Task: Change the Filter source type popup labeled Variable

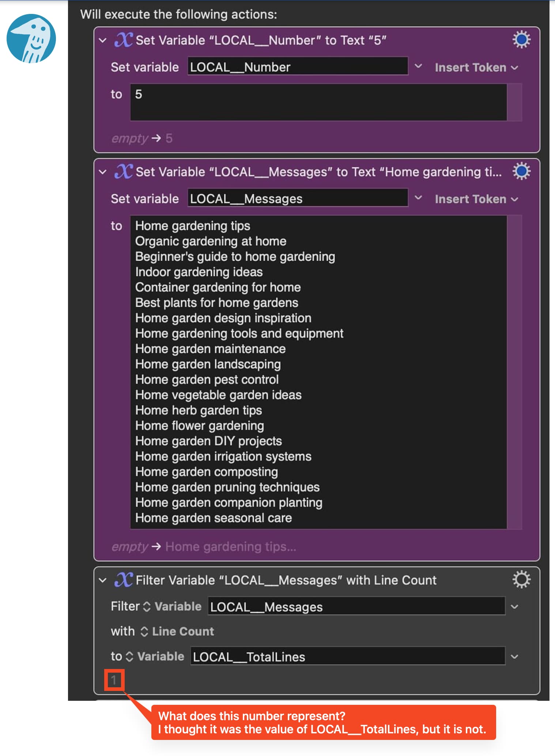Action: tap(172, 606)
